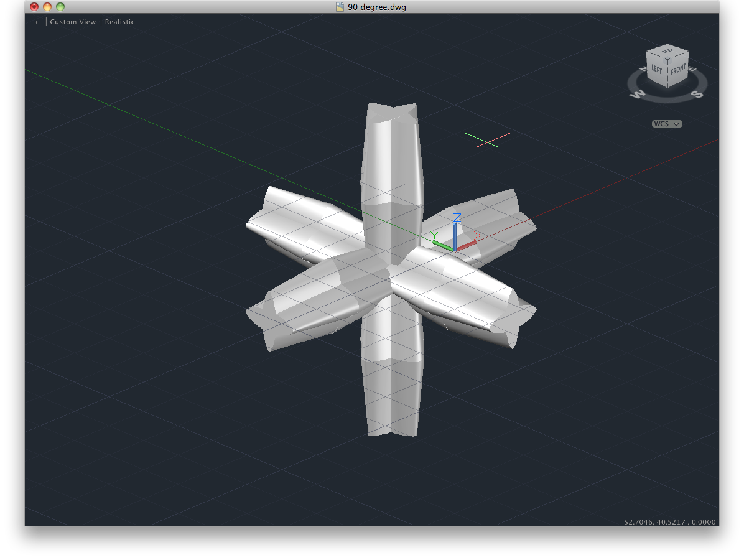The image size is (744, 560).
Task: Select the gray 3D cross-shaped solid model
Action: tap(391, 271)
